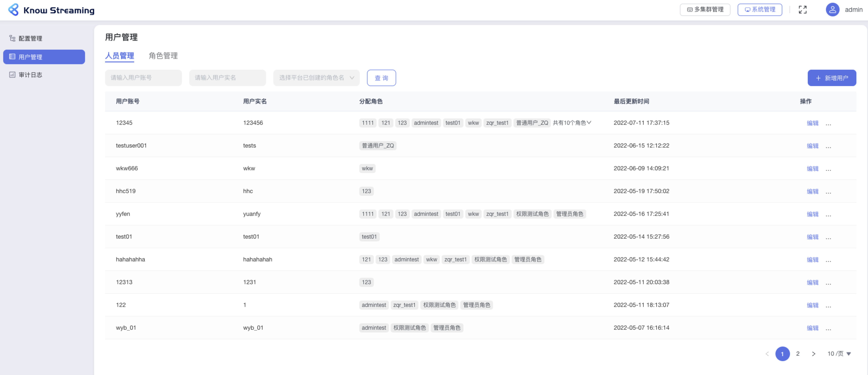Switch to 角色管理 tab
The image size is (868, 375).
click(x=163, y=56)
